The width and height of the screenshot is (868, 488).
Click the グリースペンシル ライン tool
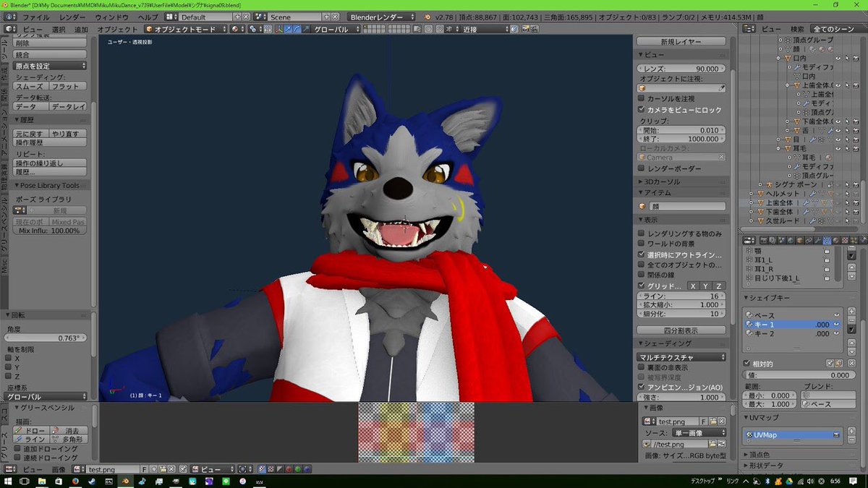point(30,439)
